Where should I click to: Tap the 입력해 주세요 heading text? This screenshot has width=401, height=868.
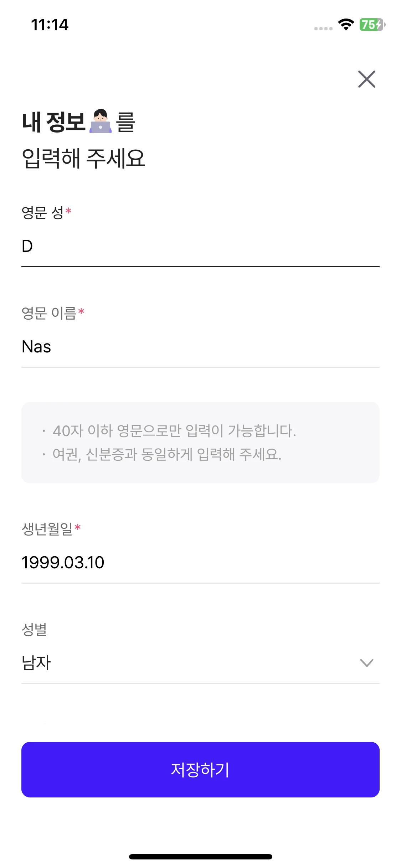click(x=83, y=158)
